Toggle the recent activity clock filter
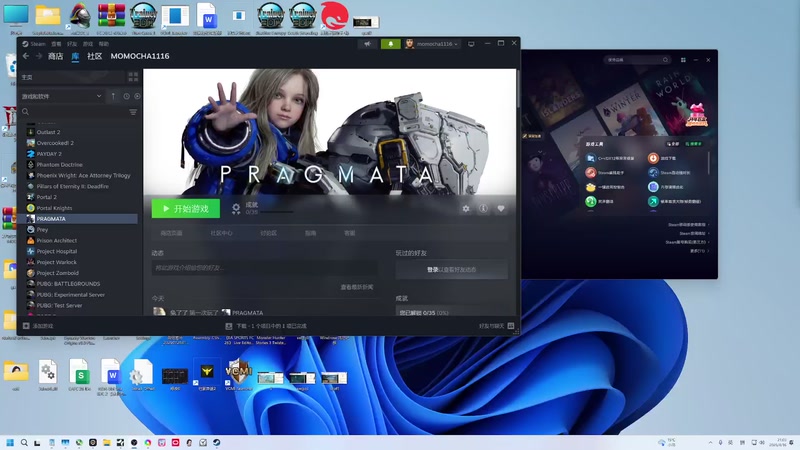The width and height of the screenshot is (800, 450). click(127, 96)
